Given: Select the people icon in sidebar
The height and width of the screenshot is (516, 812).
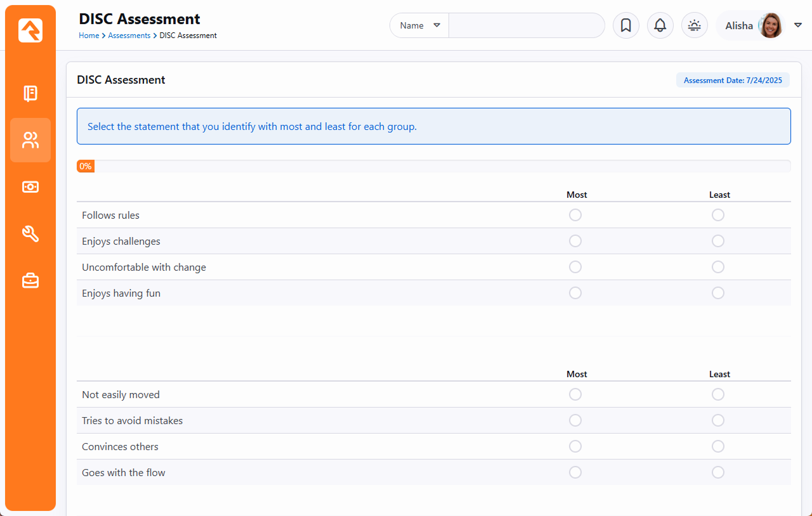Looking at the screenshot, I should [30, 140].
